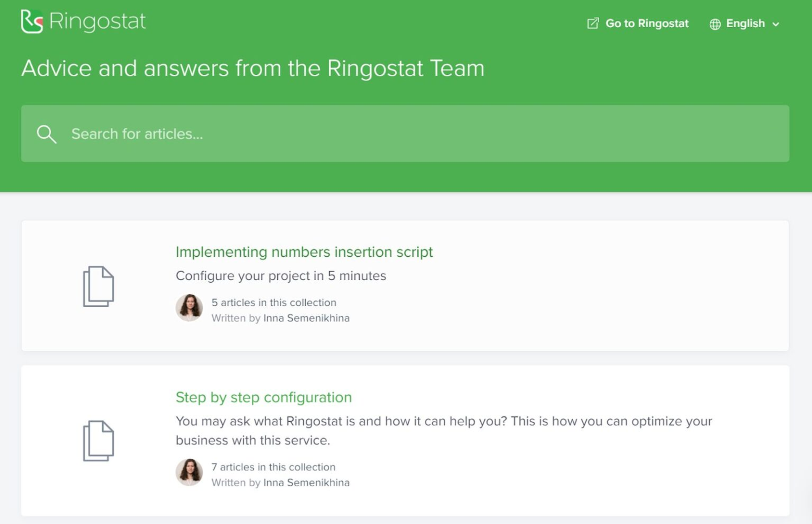Click the external link icon beside Go to Ringostat

point(593,24)
